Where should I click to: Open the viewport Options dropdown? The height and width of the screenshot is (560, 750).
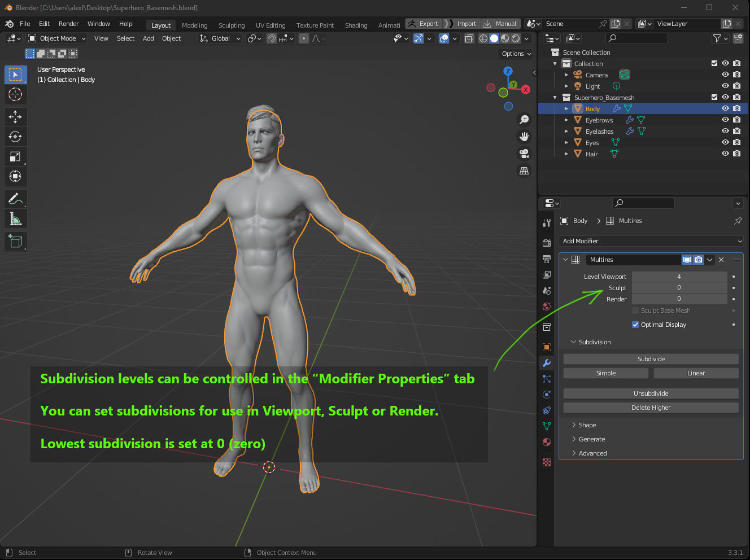(516, 54)
